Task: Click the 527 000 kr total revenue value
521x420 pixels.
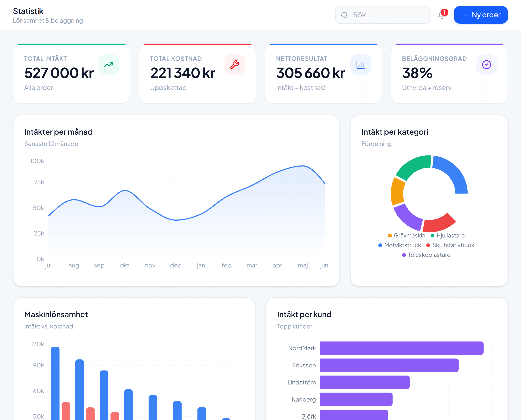Action: click(59, 73)
